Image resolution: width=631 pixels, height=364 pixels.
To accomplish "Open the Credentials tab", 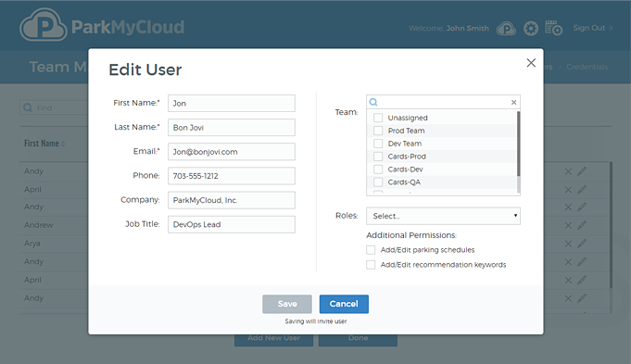I will tap(587, 67).
